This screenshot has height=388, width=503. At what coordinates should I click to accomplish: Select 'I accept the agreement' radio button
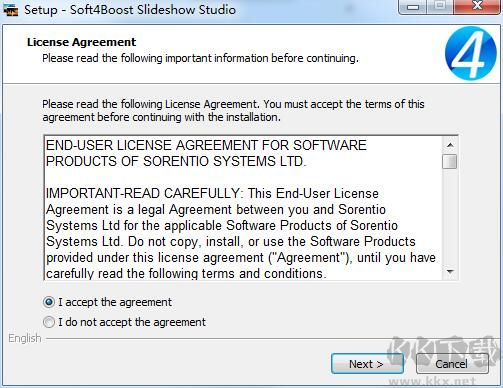click(x=49, y=302)
